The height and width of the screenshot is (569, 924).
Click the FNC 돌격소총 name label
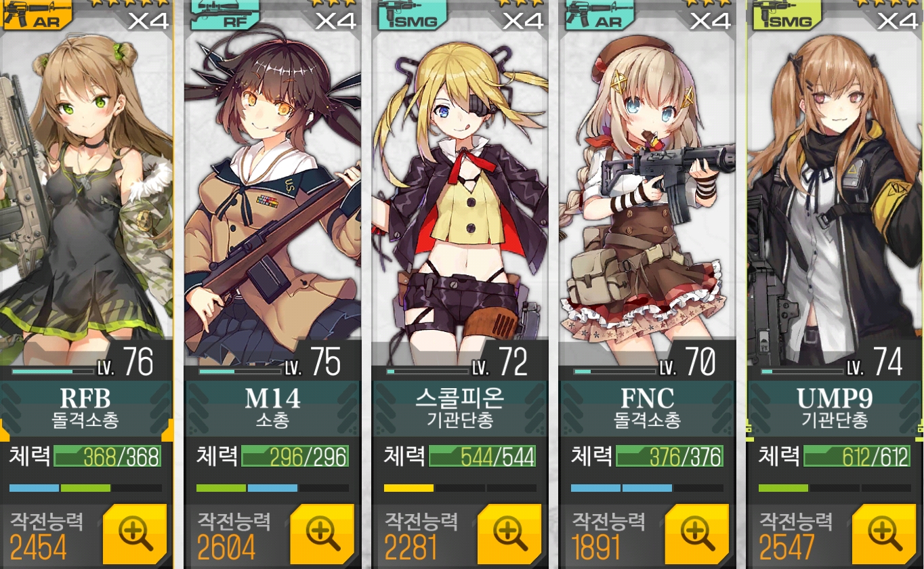tap(648, 408)
